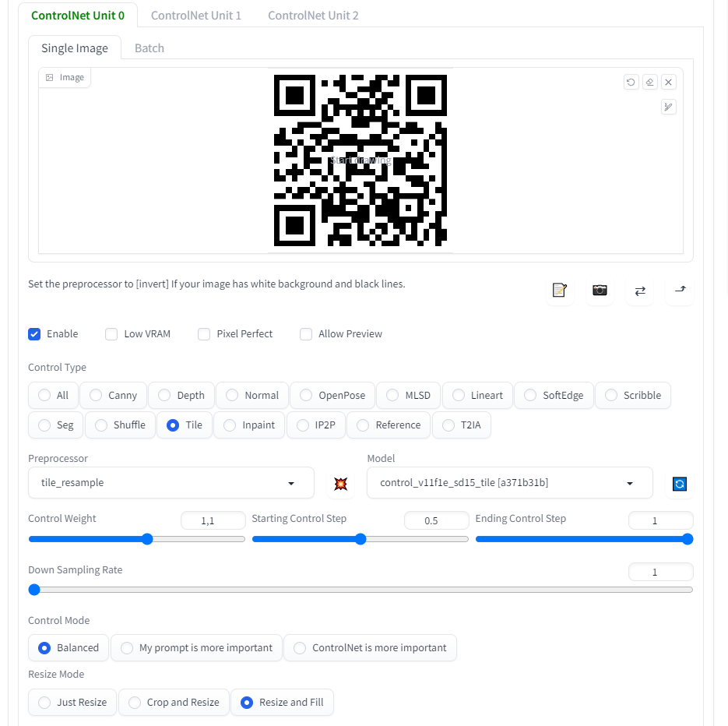
Task: Open new canvas with the notepad icon
Action: point(559,290)
